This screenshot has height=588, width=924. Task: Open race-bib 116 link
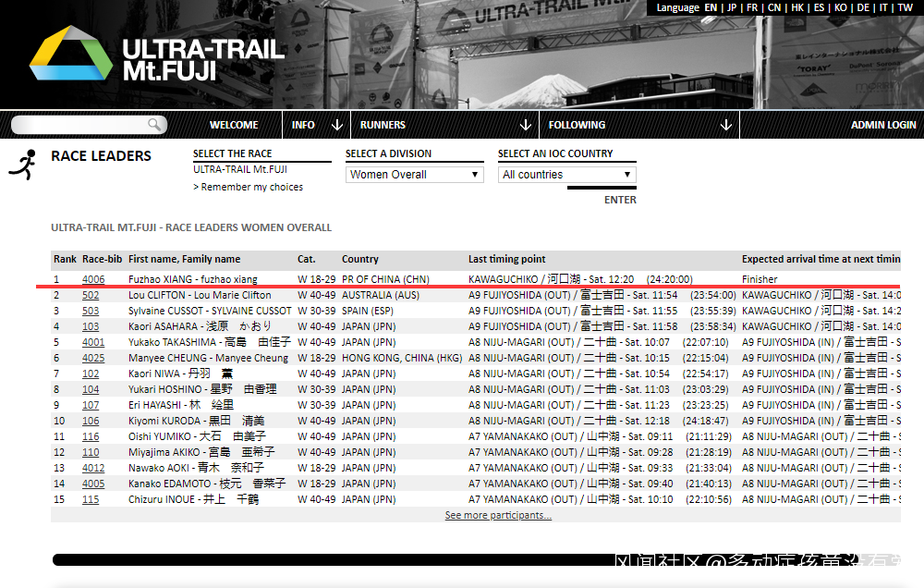(91, 436)
